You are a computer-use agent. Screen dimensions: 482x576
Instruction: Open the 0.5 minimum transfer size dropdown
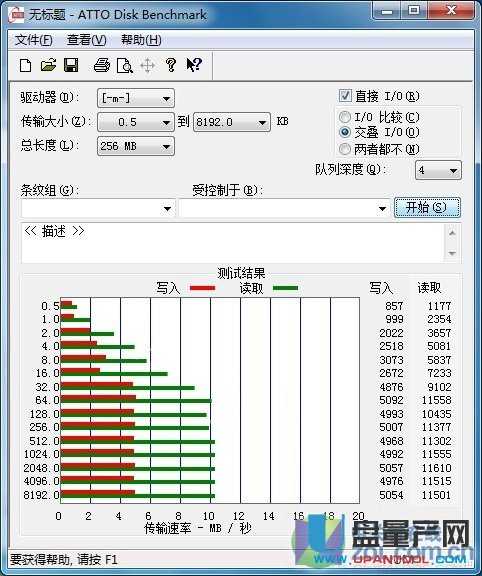pos(136,122)
